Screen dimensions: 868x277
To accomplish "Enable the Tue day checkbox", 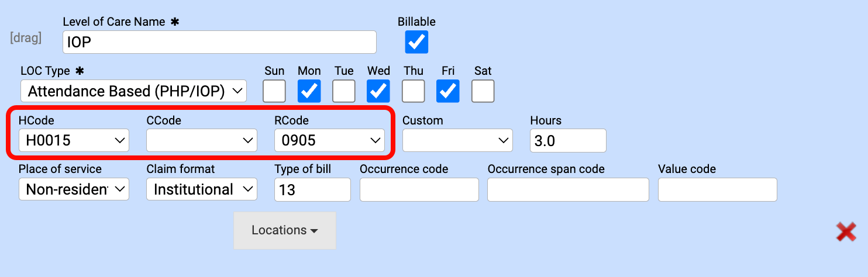I will click(344, 91).
